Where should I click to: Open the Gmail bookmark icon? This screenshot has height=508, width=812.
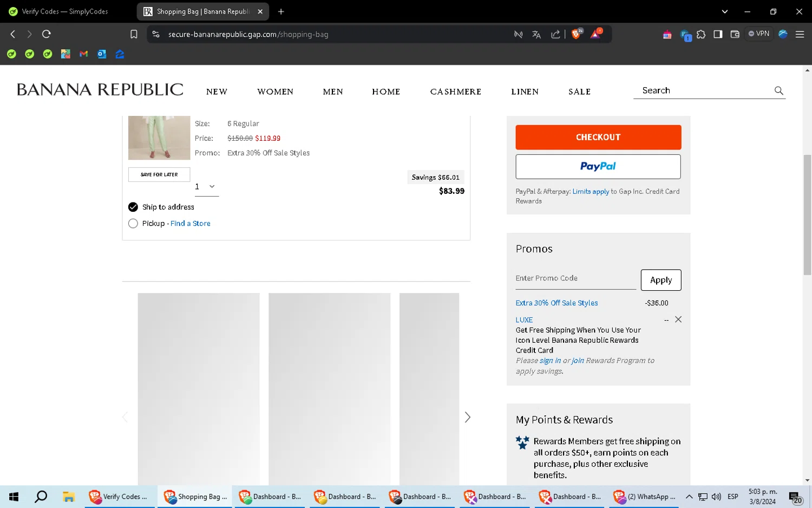83,54
